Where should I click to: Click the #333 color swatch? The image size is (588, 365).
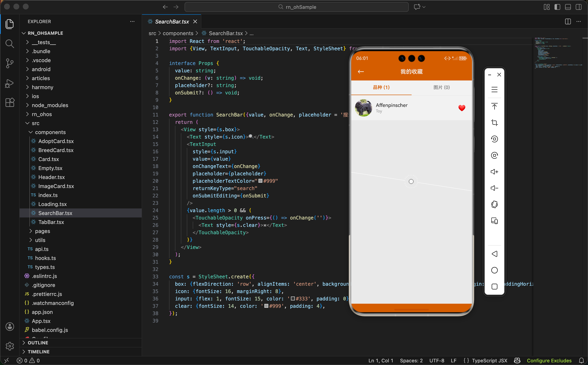pyautogui.click(x=293, y=299)
